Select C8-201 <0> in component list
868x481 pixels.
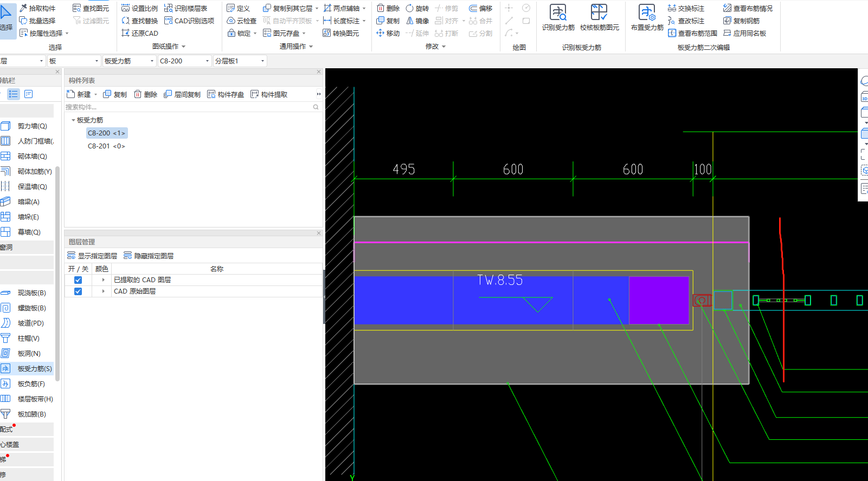click(107, 146)
